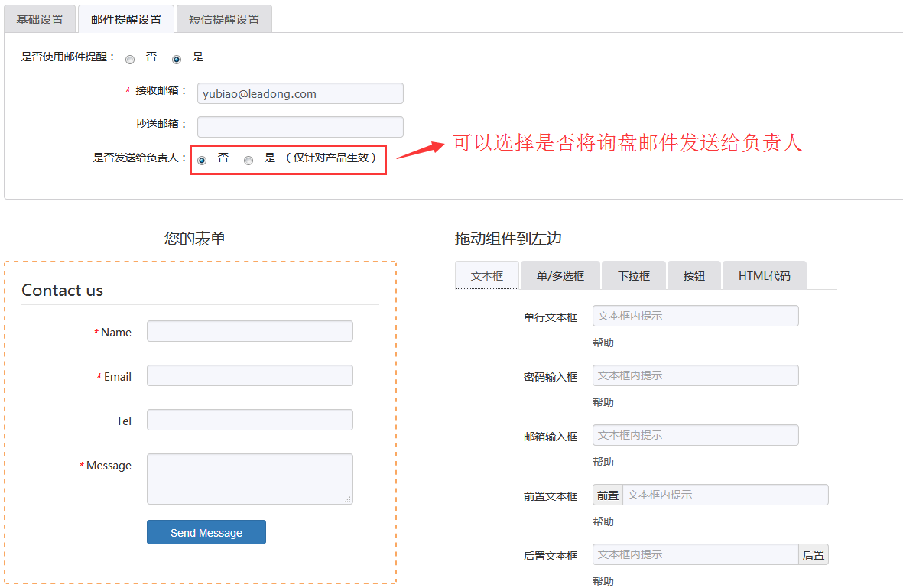Click the 抄送邮箱 CC input field
903x588 pixels.
(300, 126)
